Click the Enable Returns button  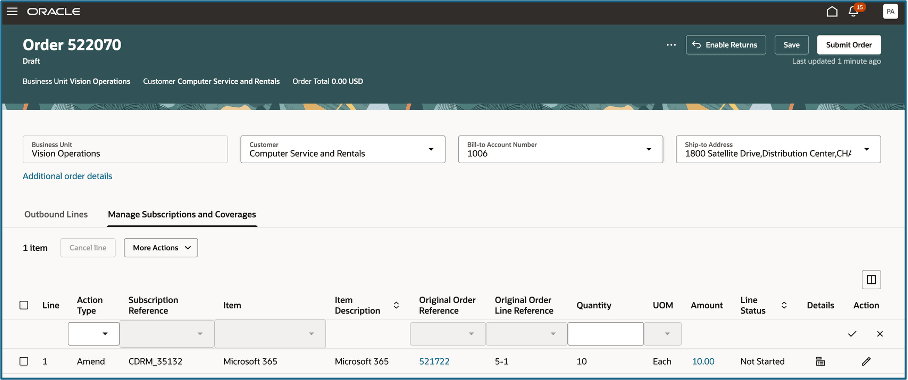tap(726, 45)
